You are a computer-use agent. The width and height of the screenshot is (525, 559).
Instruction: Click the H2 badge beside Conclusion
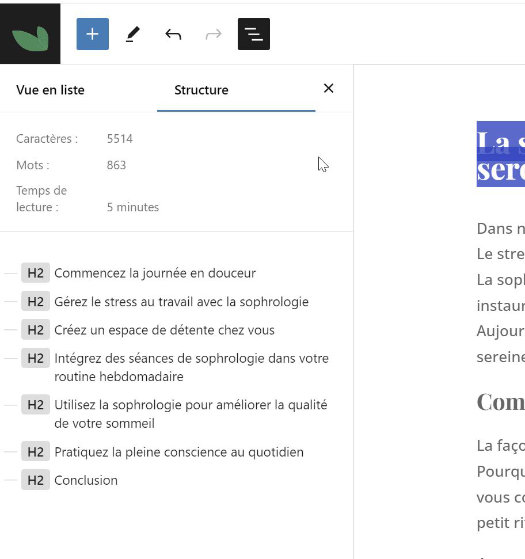[35, 480]
